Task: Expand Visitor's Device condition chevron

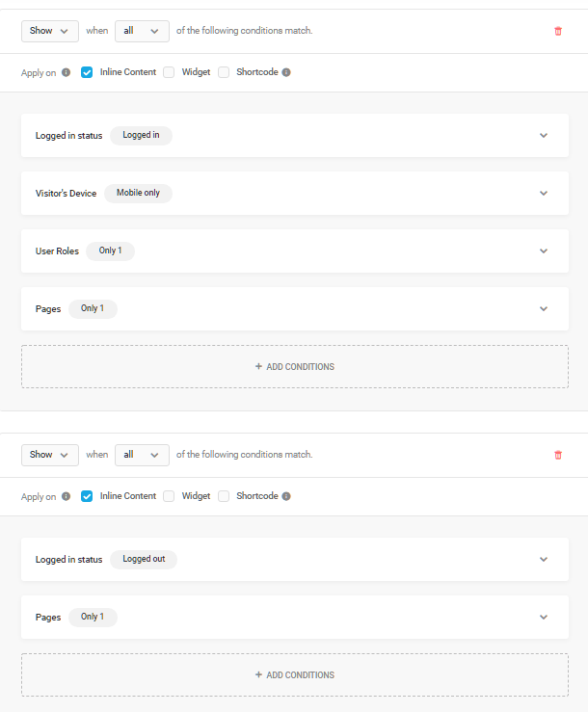Action: pos(544,193)
